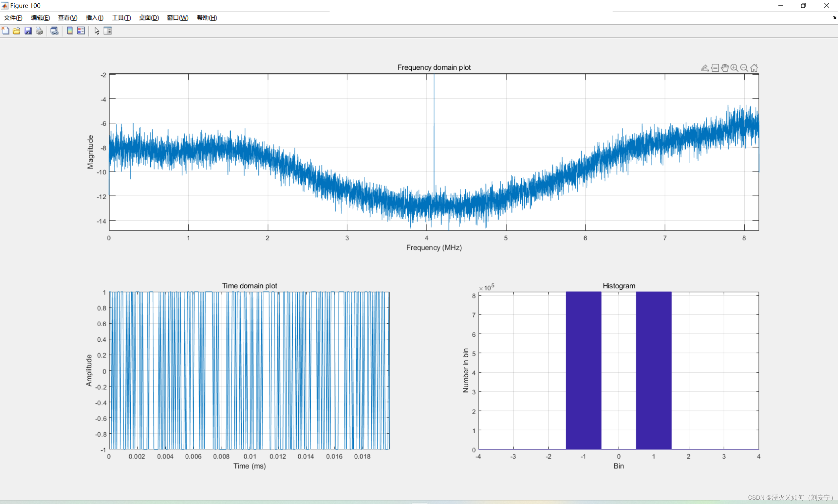Click the Open File folder icon
This screenshot has width=838, height=504.
17,31
